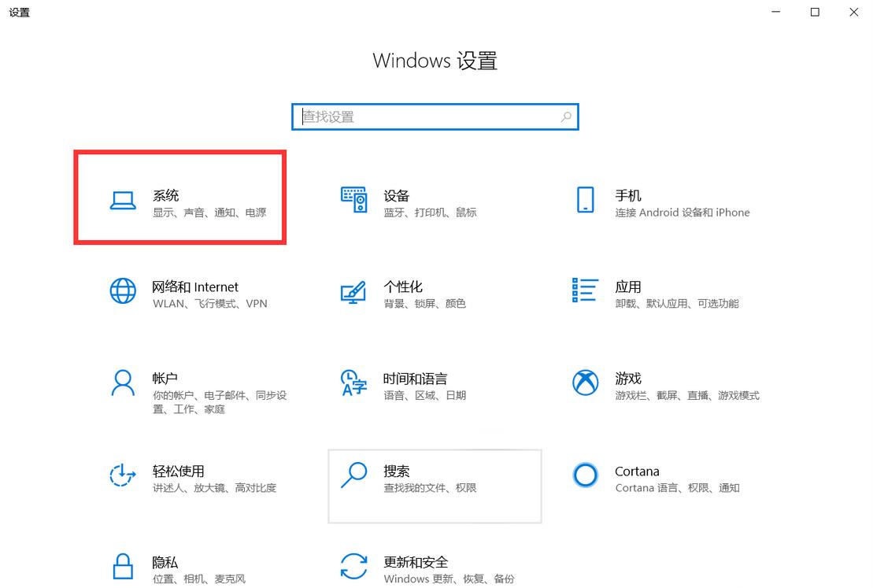
Task: Open the 更新和安全 refresh-arrows icon
Action: point(353,566)
